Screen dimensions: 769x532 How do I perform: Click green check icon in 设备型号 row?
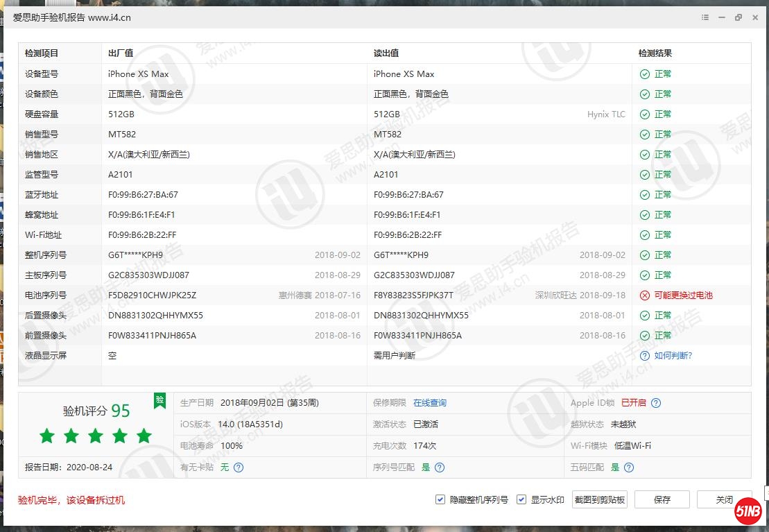click(645, 74)
